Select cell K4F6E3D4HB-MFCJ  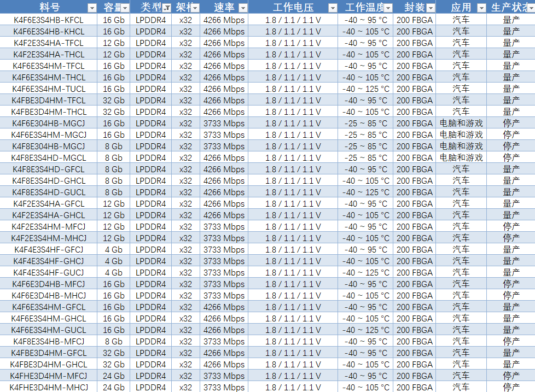pos(49,284)
